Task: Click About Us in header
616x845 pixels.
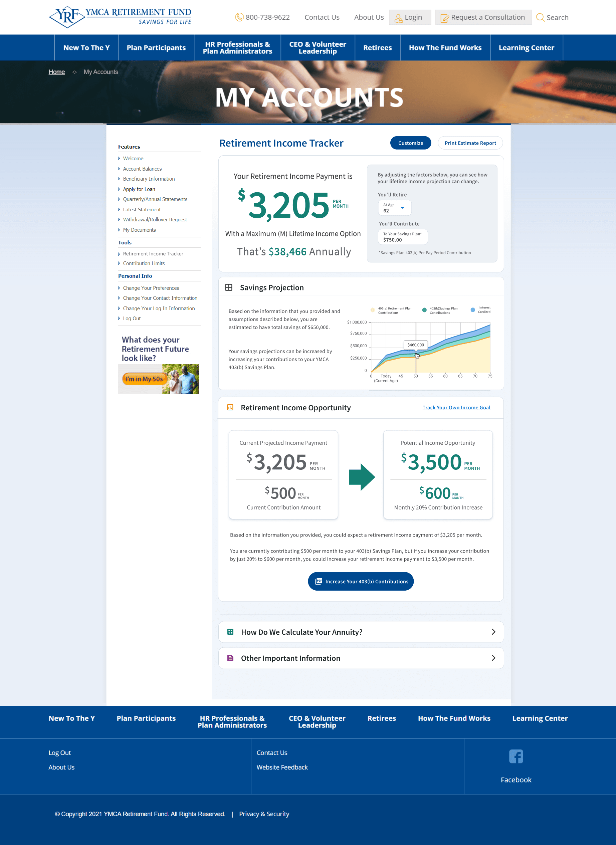Action: [369, 17]
